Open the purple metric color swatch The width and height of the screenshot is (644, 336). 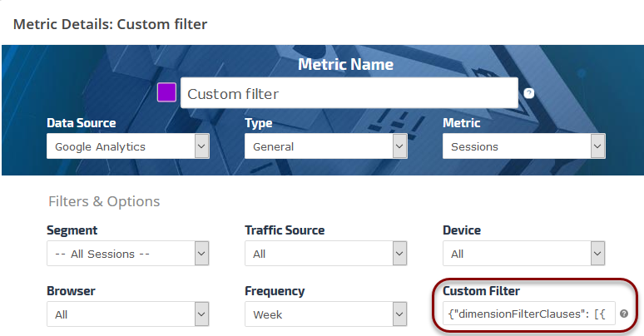[x=166, y=92]
